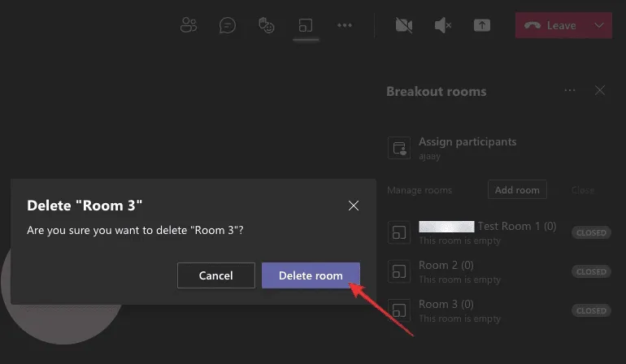Open more actions in meeting toolbar
Screen dimensions: 626x364
point(345,25)
